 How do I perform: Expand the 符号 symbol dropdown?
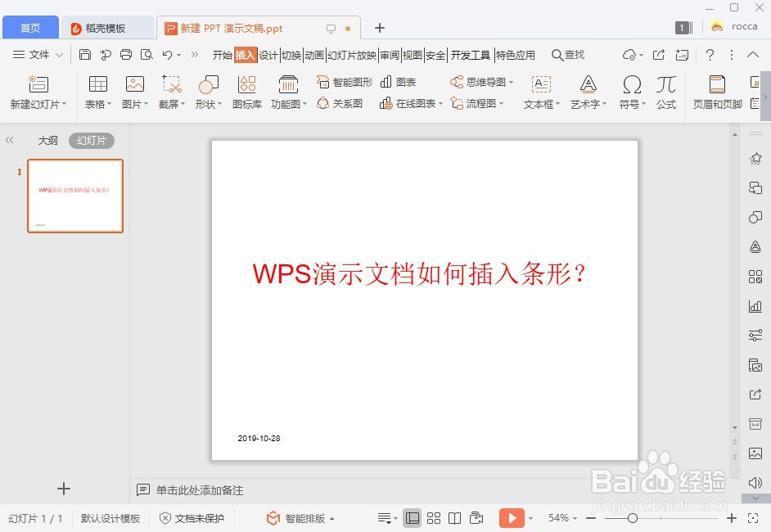643,104
